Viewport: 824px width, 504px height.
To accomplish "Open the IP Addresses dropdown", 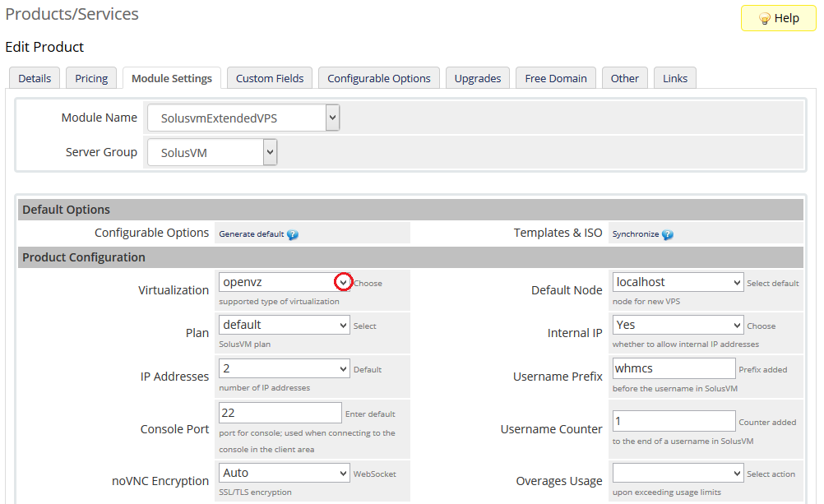I will click(x=285, y=368).
